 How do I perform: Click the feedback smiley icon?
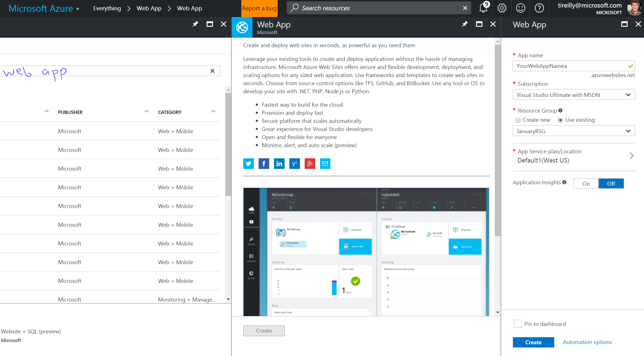click(521, 8)
